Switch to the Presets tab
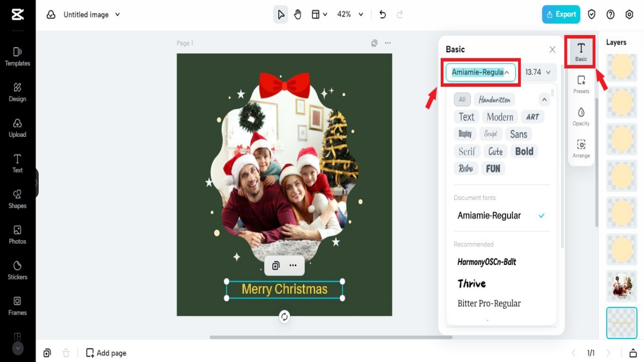 point(581,83)
